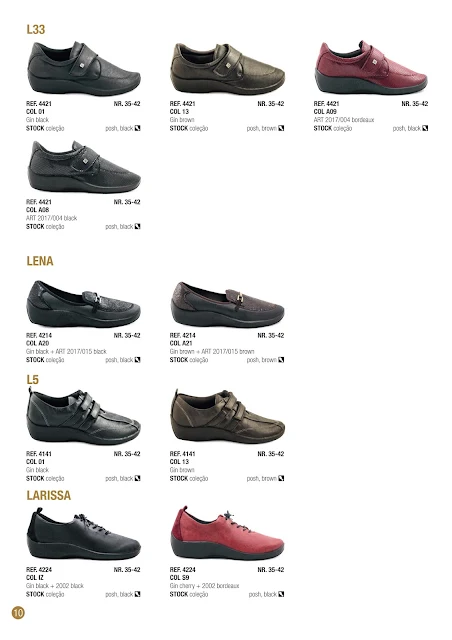This screenshot has height=640, width=452.
Task: Click the LARISSA section heading
Action: point(49,495)
